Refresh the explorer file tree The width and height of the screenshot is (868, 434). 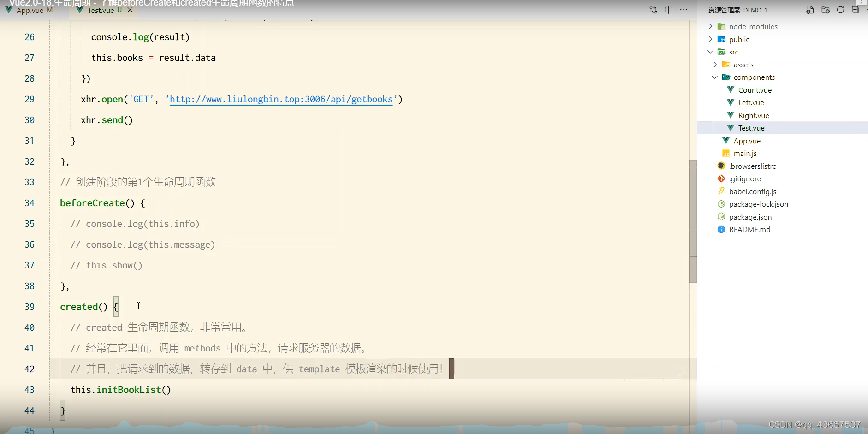coord(840,10)
